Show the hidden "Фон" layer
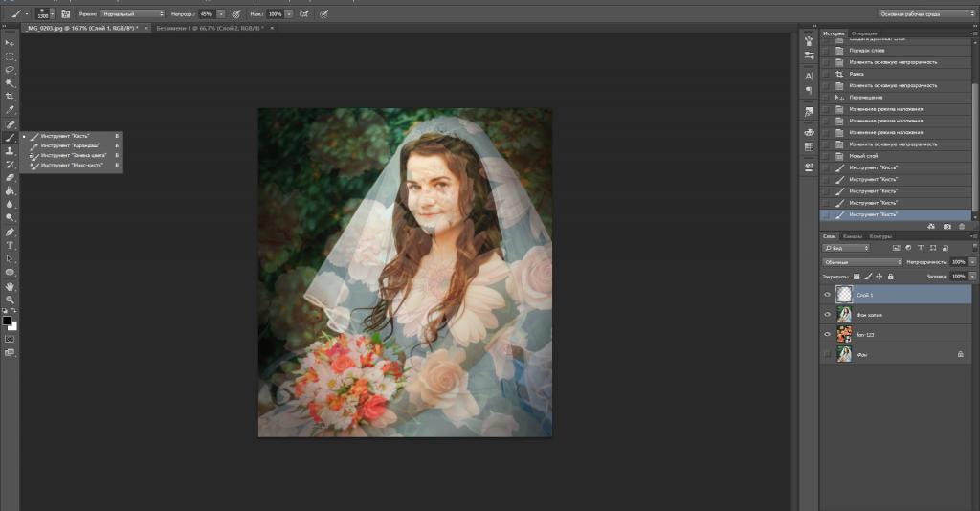 coord(827,354)
